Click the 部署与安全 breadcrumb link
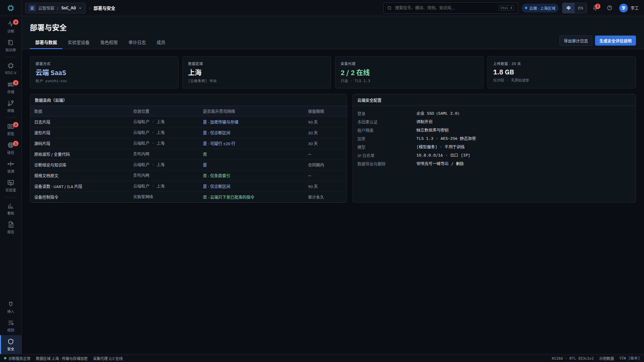 (x=104, y=8)
